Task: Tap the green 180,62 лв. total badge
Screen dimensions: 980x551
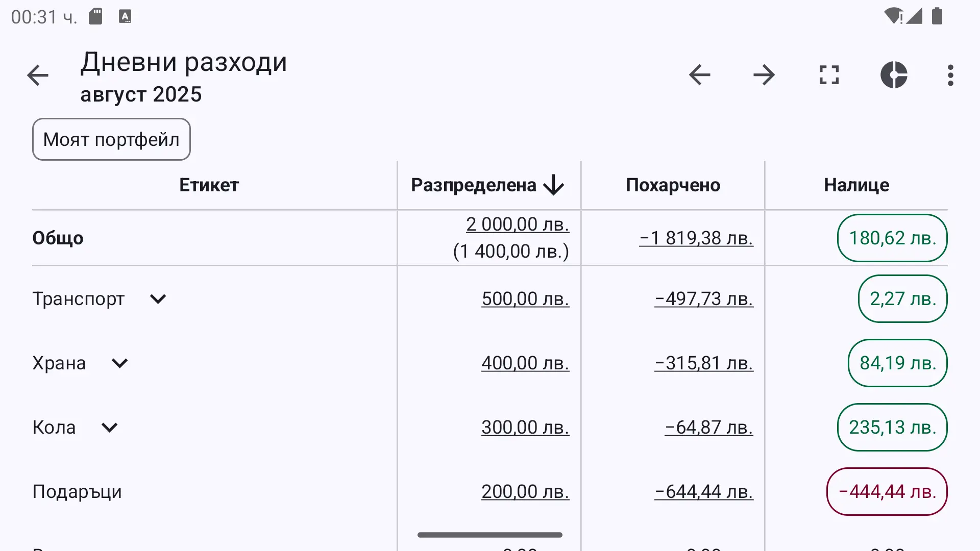Action: [x=892, y=238]
